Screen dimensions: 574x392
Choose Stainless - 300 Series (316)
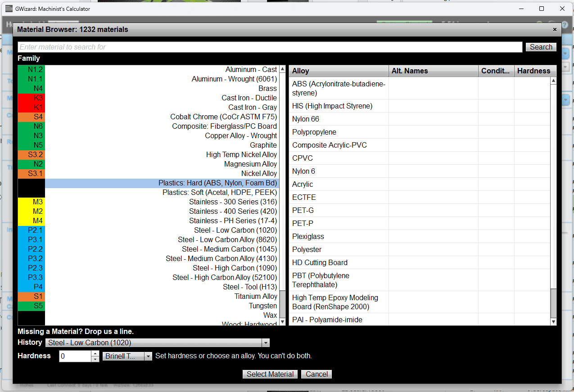click(x=149, y=202)
